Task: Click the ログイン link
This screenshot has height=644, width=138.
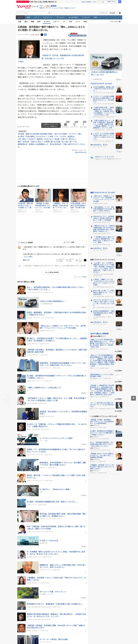Action: pyautogui.click(x=42, y=8)
